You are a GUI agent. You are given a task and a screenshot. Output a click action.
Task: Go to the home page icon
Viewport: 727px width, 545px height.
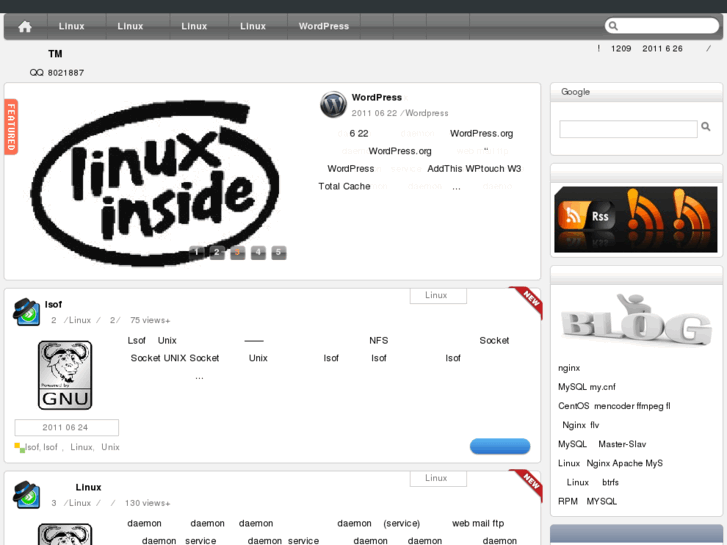pyautogui.click(x=25, y=26)
